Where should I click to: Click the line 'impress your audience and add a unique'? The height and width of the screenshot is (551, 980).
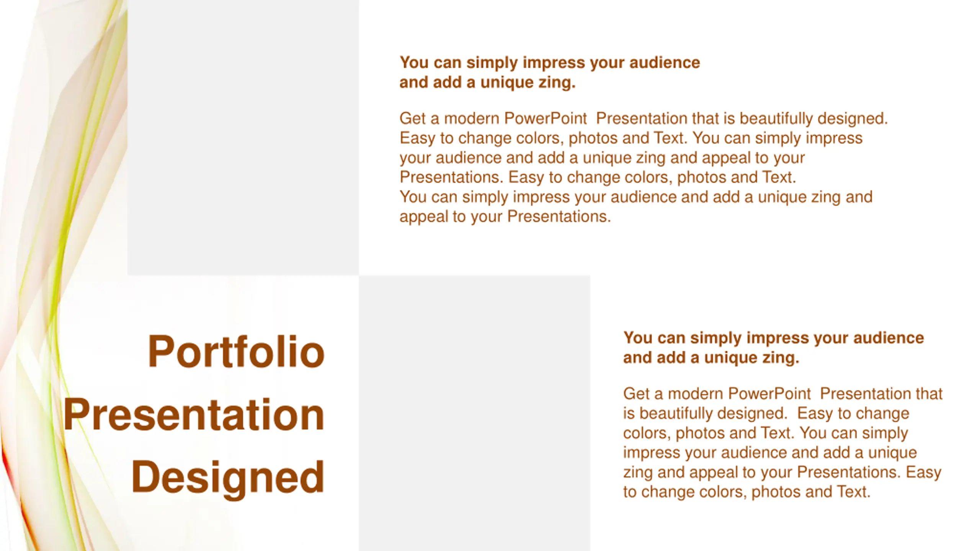coord(769,453)
